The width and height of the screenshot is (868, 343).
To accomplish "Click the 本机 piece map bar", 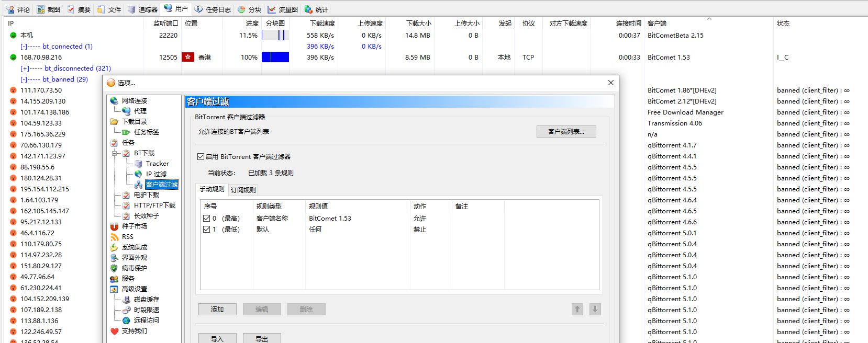I will (275, 35).
